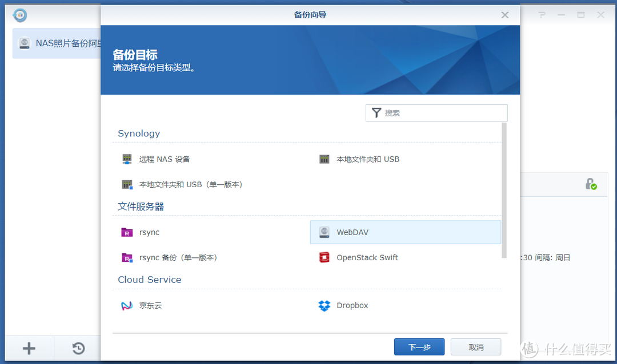Choose OpenStack Swift label
The height and width of the screenshot is (364, 617).
click(x=367, y=257)
